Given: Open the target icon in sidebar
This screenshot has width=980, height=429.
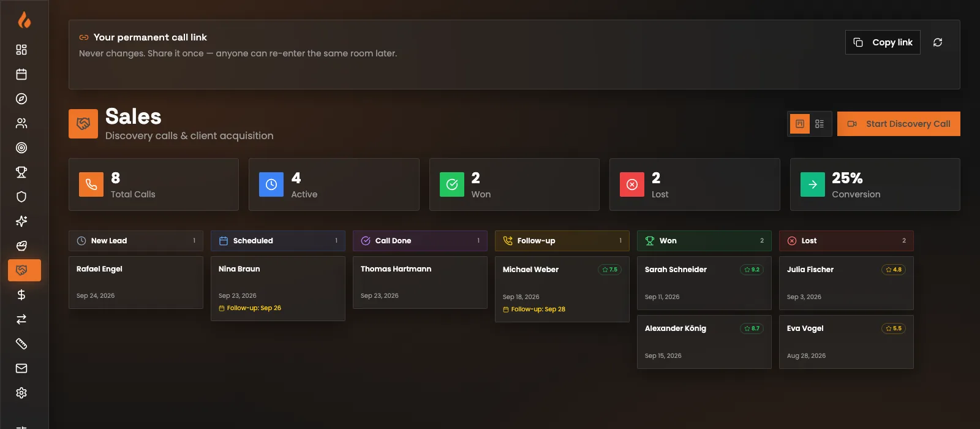Looking at the screenshot, I should (21, 148).
